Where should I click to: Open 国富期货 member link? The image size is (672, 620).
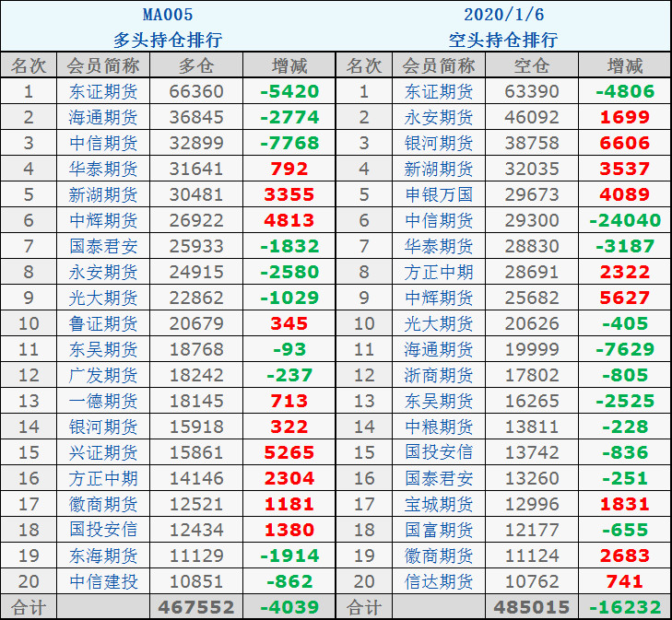tap(439, 530)
